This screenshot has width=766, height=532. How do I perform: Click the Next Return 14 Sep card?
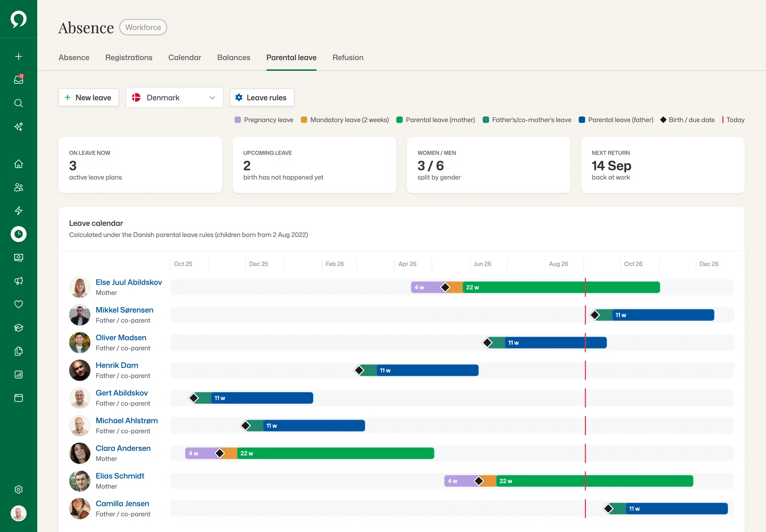click(x=663, y=165)
